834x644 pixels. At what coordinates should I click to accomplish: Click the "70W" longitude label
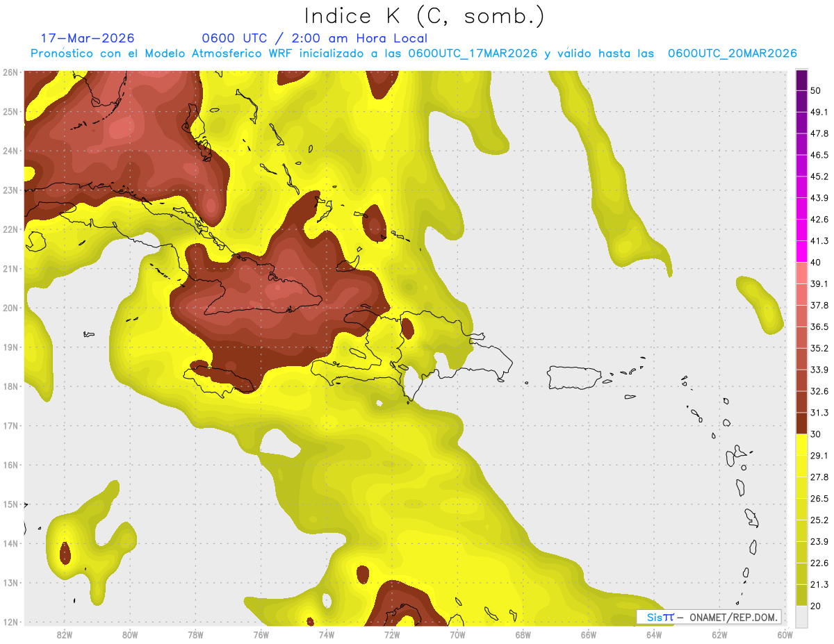(x=457, y=634)
